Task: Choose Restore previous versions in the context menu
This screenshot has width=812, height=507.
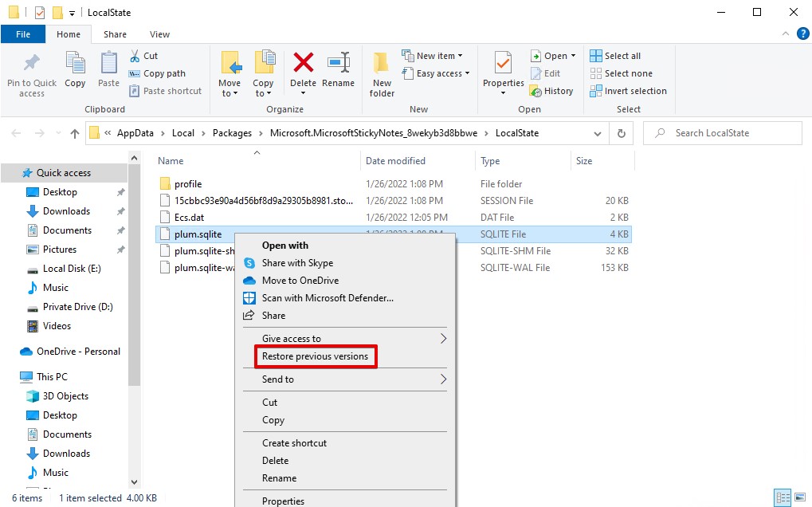Action: coord(316,356)
